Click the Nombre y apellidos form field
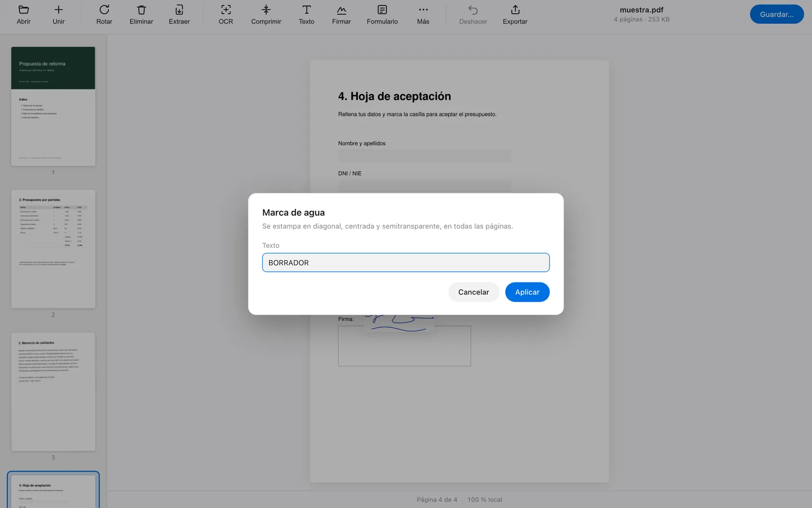The image size is (812, 508). click(425, 156)
